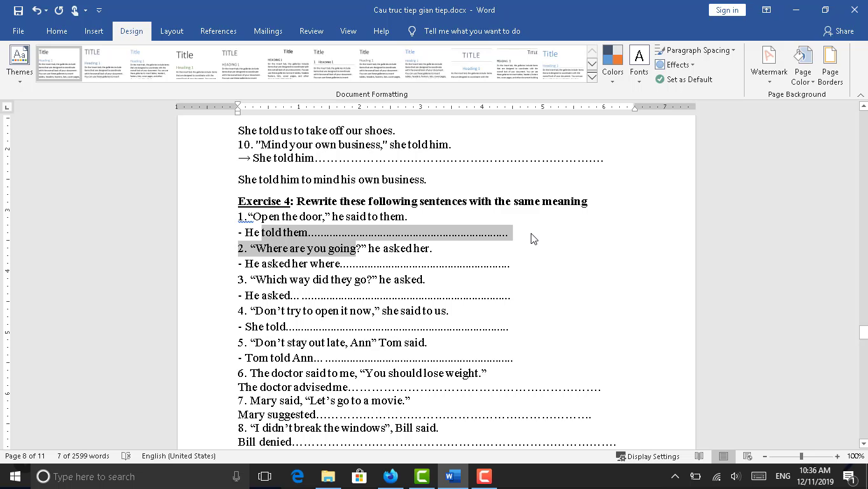Click the zoom slider handle
Image resolution: width=868 pixels, height=489 pixels.
801,456
